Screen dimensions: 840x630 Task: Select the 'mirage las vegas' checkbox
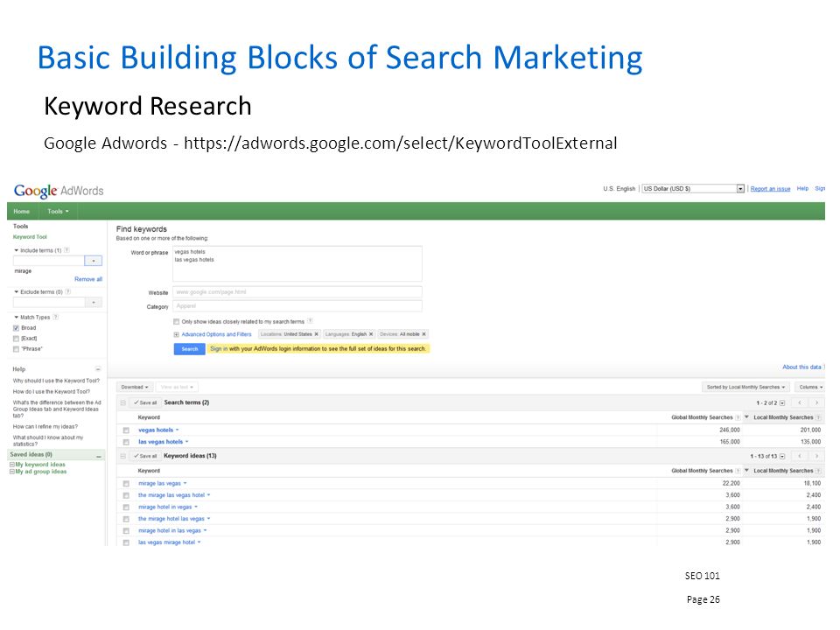[126, 484]
